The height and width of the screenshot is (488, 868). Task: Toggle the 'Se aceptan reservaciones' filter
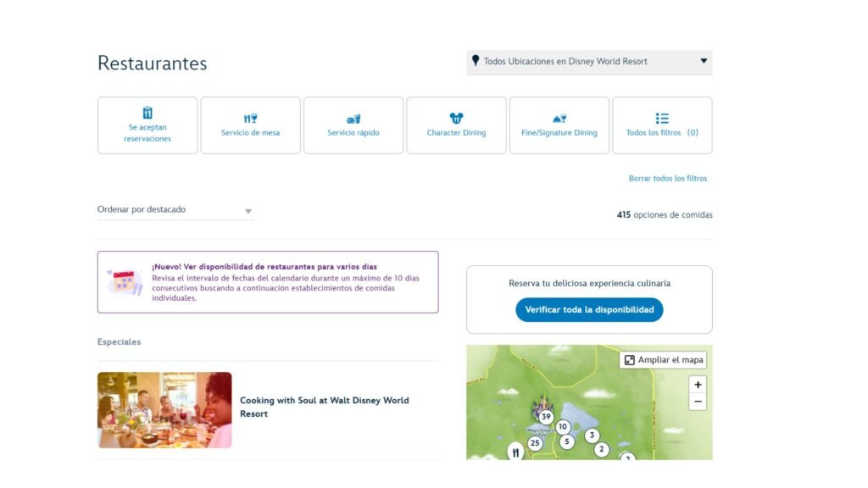[147, 125]
